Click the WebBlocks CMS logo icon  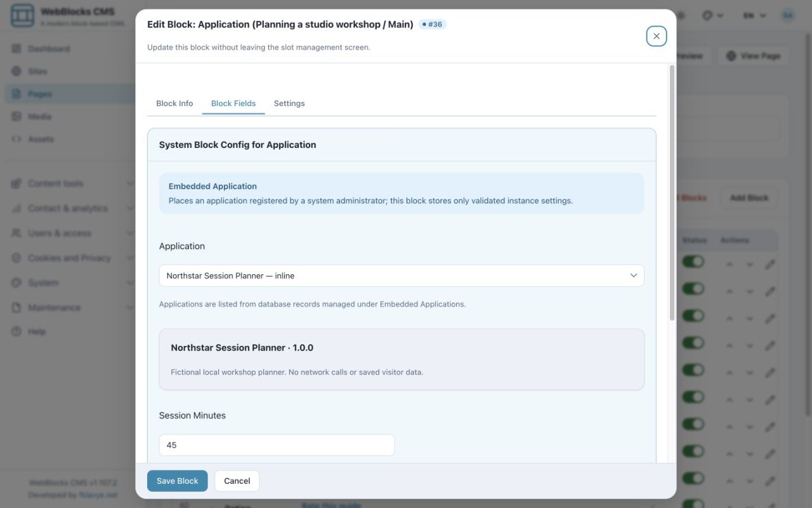point(23,17)
